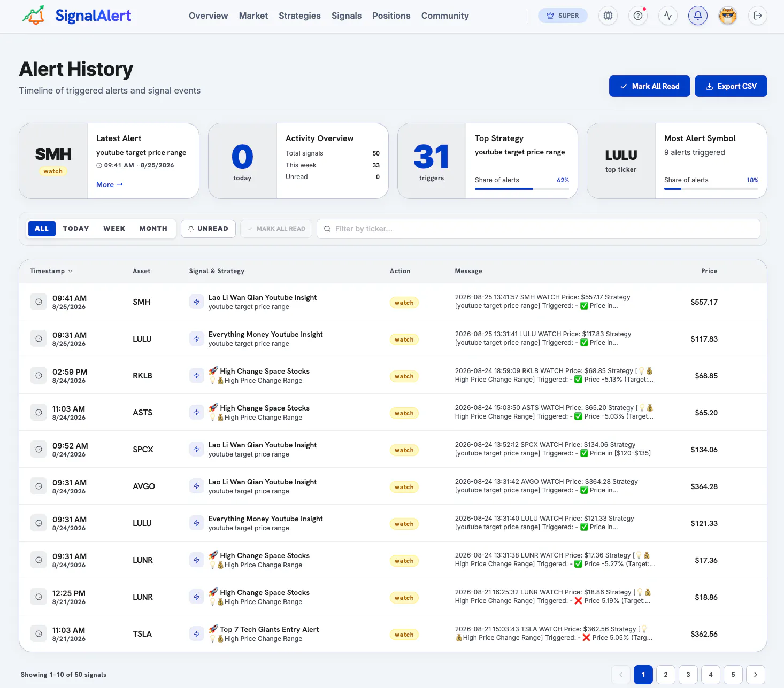This screenshot has height=688, width=784.
Task: Click lightning signal icon in ASTS row
Action: click(x=196, y=413)
